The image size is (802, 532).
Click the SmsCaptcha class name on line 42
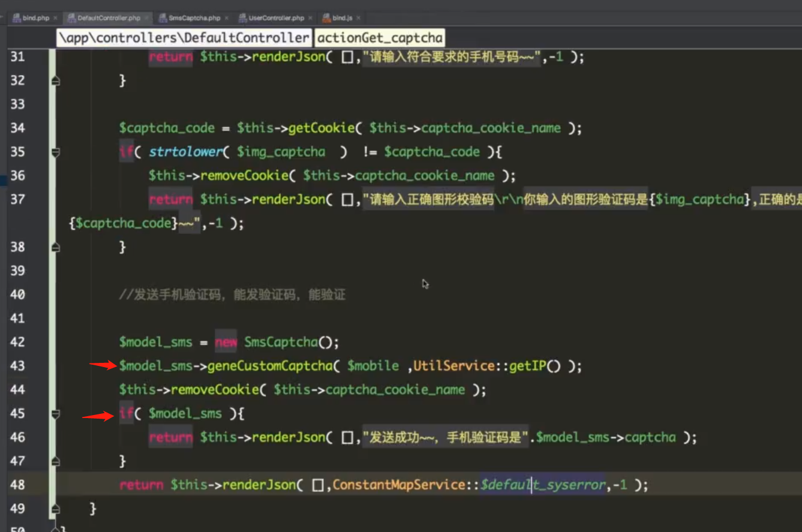281,342
